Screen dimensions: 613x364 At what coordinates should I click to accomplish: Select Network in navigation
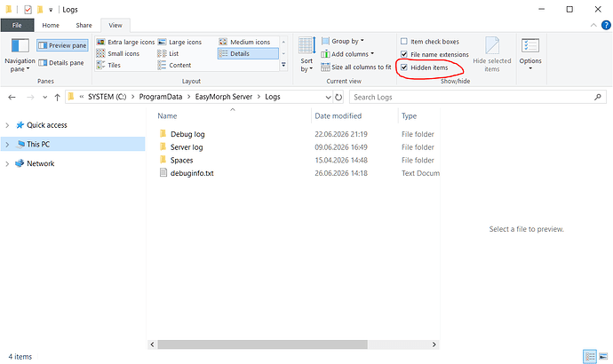coord(40,163)
